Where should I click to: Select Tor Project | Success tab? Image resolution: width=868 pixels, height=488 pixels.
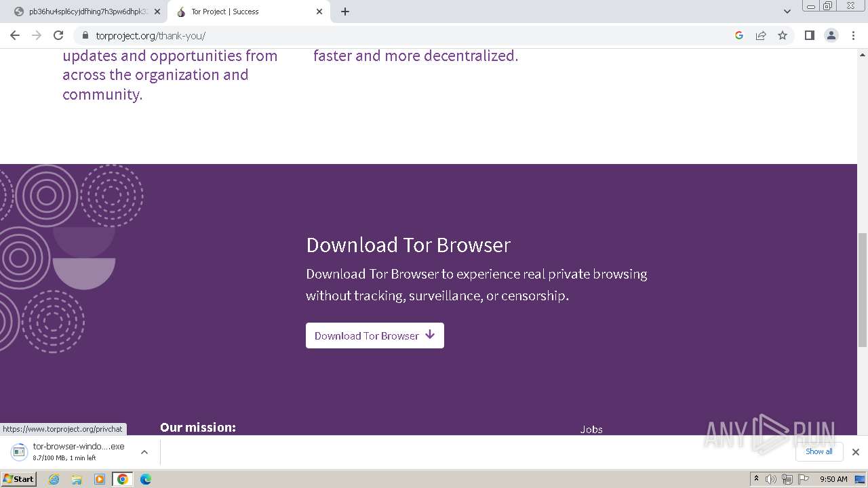[x=250, y=12]
